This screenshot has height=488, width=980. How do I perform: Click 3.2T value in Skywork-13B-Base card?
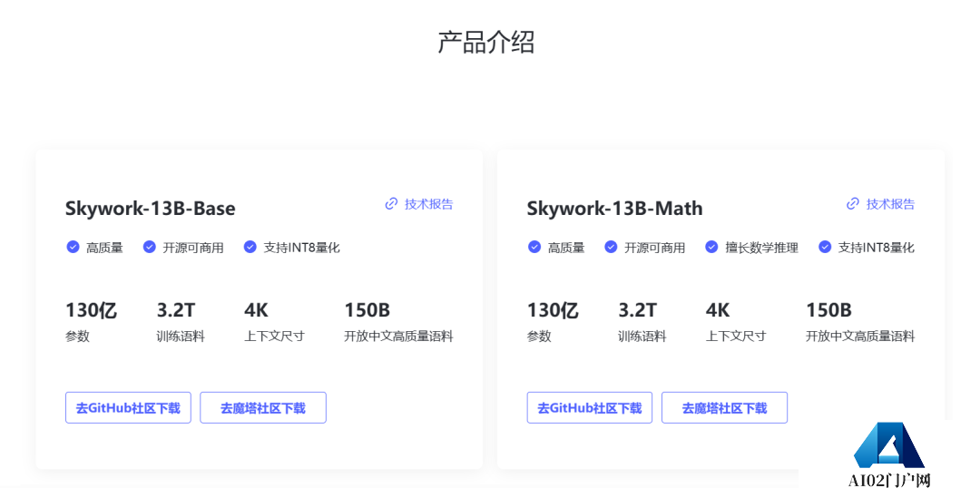pos(176,310)
